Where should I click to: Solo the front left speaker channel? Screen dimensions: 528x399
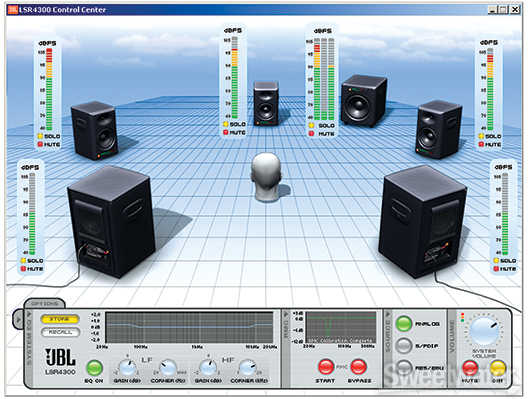(x=40, y=136)
